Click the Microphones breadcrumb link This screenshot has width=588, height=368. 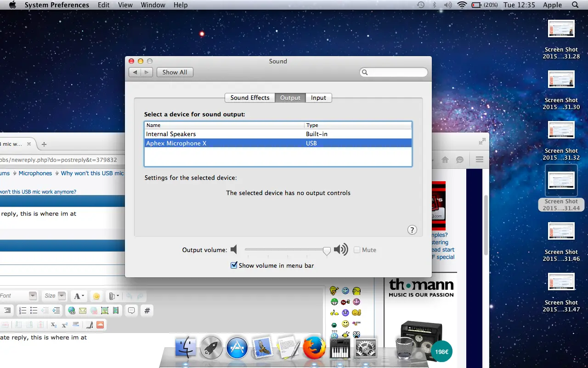click(x=35, y=173)
